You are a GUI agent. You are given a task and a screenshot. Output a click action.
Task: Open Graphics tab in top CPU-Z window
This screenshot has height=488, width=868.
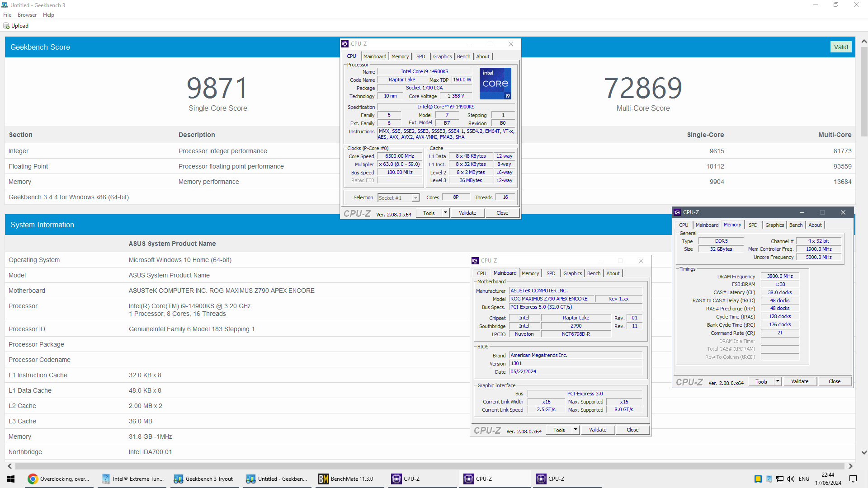[x=442, y=56]
